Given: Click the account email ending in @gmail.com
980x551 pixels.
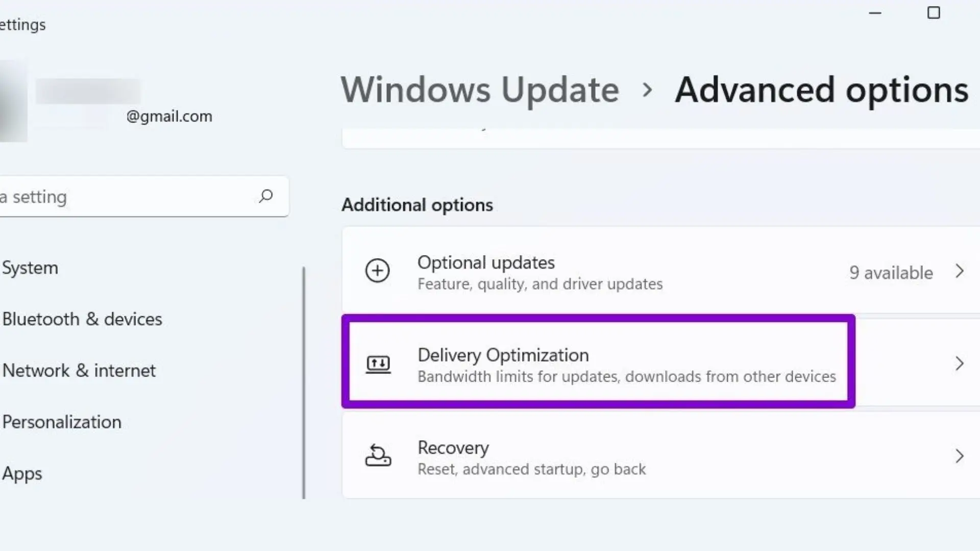Looking at the screenshot, I should (169, 116).
